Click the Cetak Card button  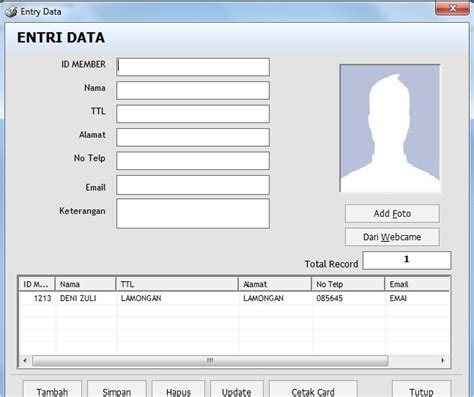tap(313, 390)
